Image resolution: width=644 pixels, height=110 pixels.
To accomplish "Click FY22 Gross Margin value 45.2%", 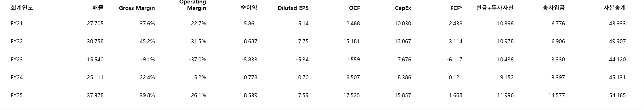I will coord(147,41).
